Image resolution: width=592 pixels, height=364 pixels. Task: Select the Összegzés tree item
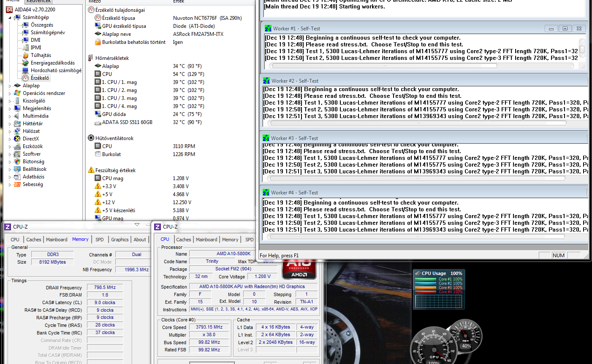pyautogui.click(x=42, y=25)
